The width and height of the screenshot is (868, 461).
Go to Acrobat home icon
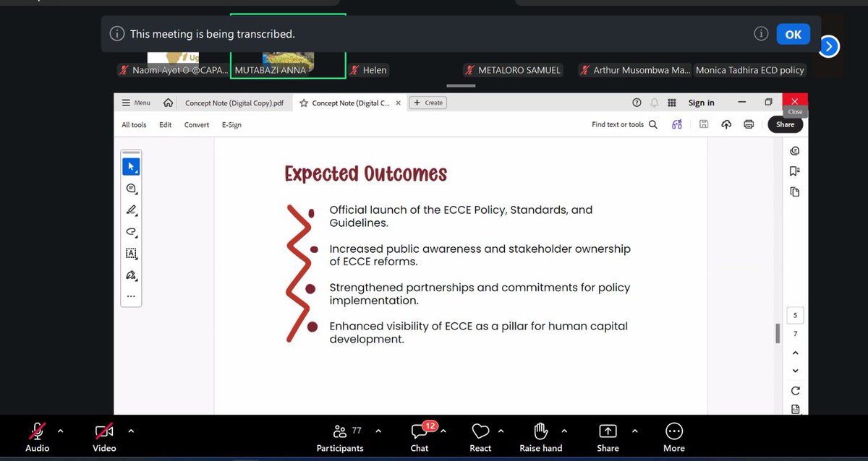click(168, 103)
